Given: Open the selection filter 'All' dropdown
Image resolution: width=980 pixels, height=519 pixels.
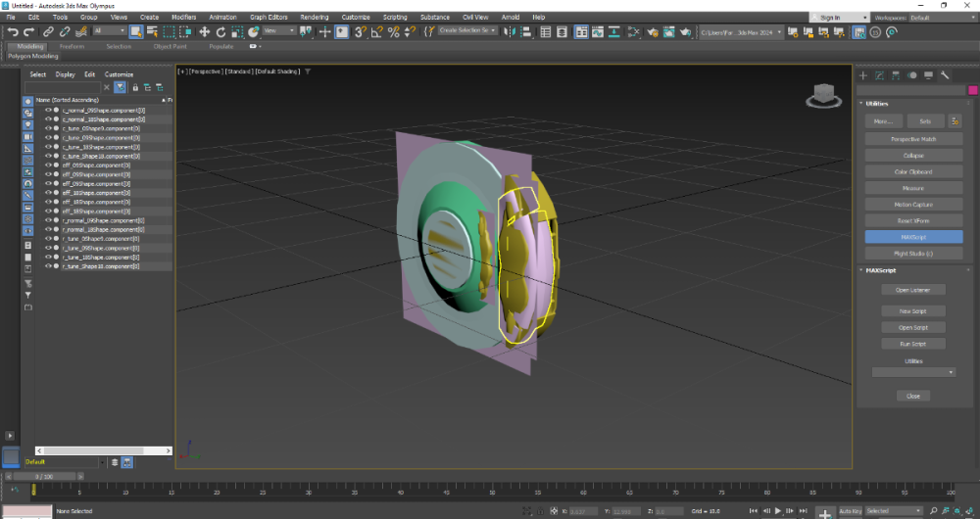Looking at the screenshot, I should pyautogui.click(x=109, y=32).
